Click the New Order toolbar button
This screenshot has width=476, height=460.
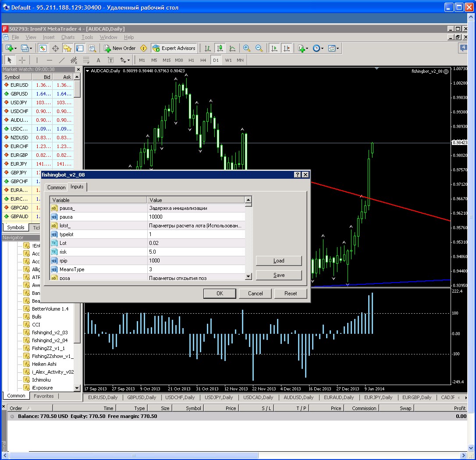click(x=120, y=48)
